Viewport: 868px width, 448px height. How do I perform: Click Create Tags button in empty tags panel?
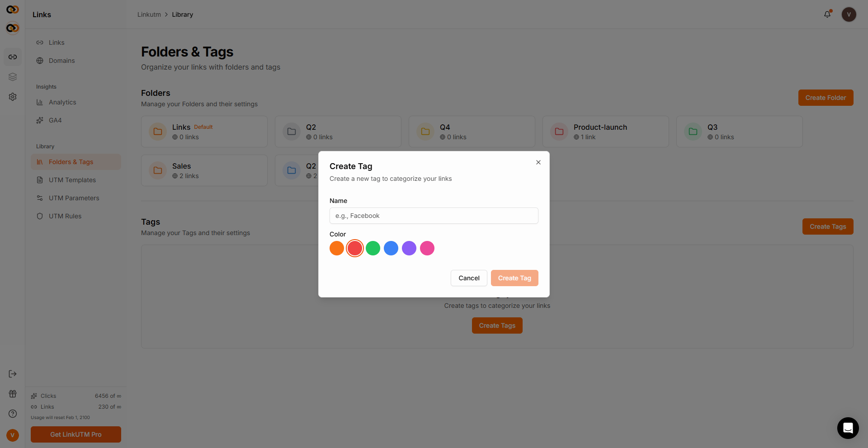click(497, 325)
